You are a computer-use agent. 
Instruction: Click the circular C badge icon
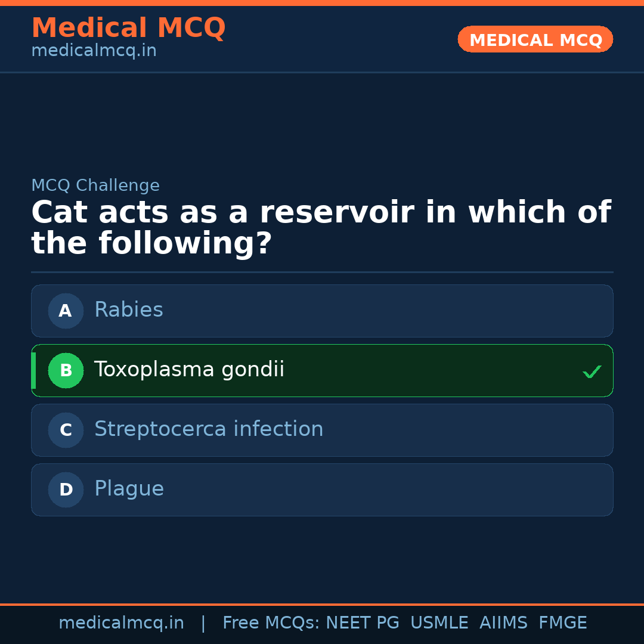tap(66, 430)
